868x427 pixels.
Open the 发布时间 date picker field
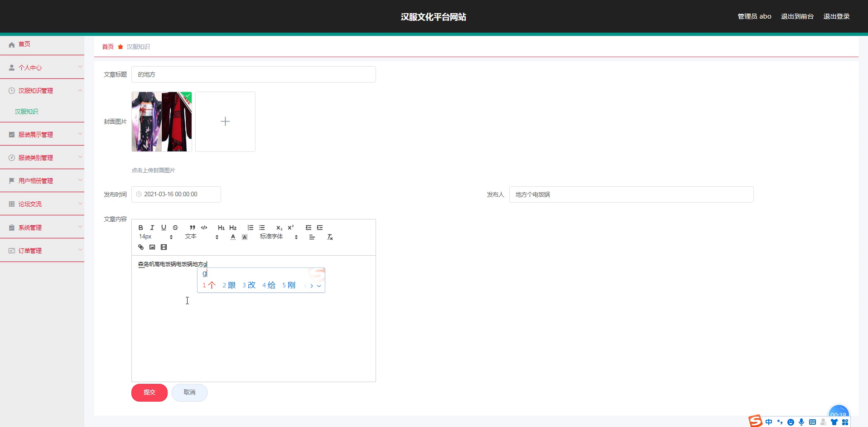click(x=176, y=194)
